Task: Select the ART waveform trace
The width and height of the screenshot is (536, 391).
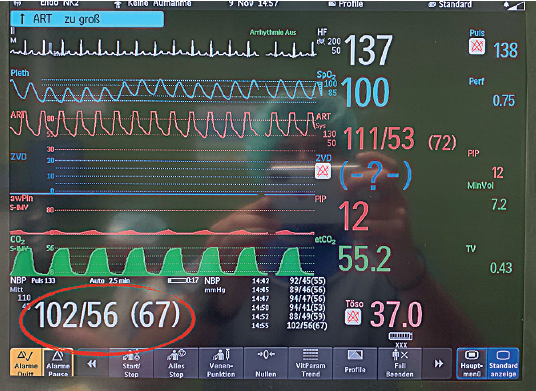Action: coord(163,124)
